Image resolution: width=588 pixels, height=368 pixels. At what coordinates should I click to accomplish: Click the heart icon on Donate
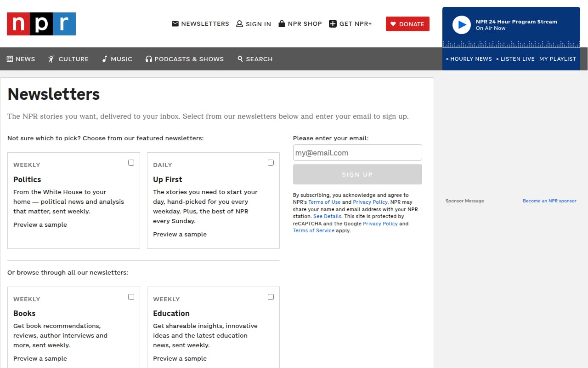[x=393, y=24]
